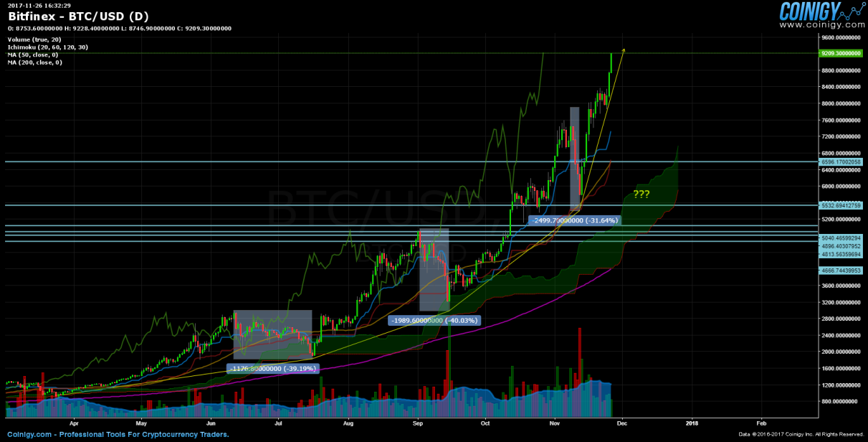Click the 1200.00000000 price axis label
The width and height of the screenshot is (868, 442).
click(x=841, y=385)
